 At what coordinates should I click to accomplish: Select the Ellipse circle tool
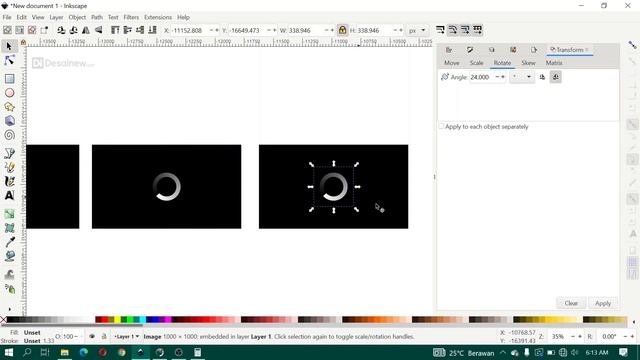pyautogui.click(x=9, y=93)
